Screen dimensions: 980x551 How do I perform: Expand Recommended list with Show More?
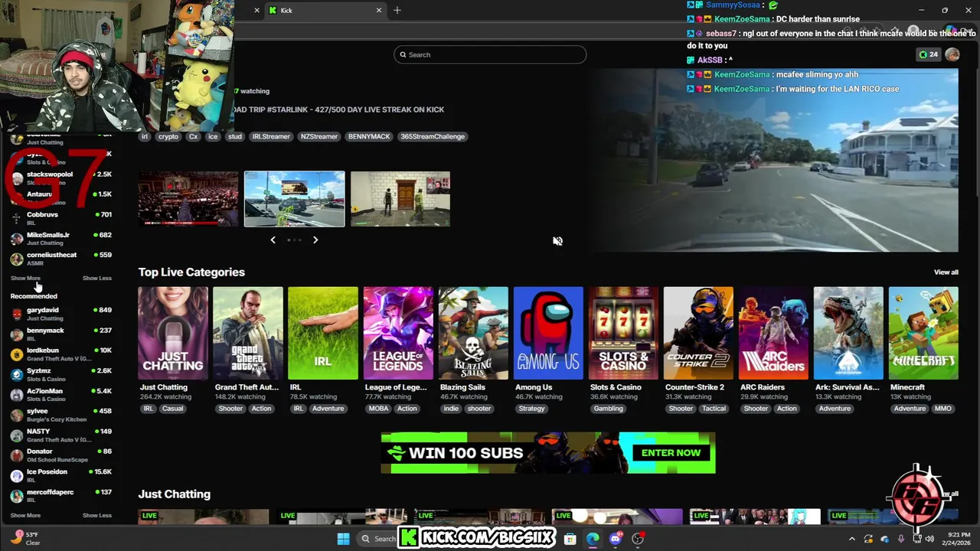point(25,516)
